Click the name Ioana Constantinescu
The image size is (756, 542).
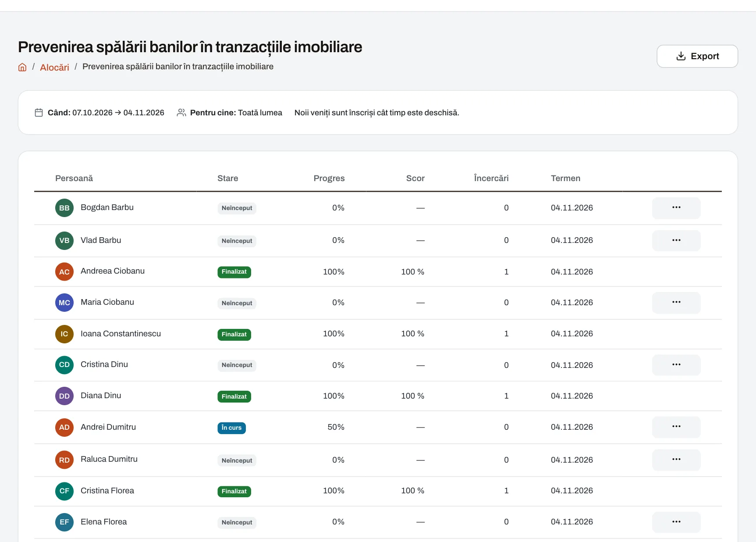[121, 334]
